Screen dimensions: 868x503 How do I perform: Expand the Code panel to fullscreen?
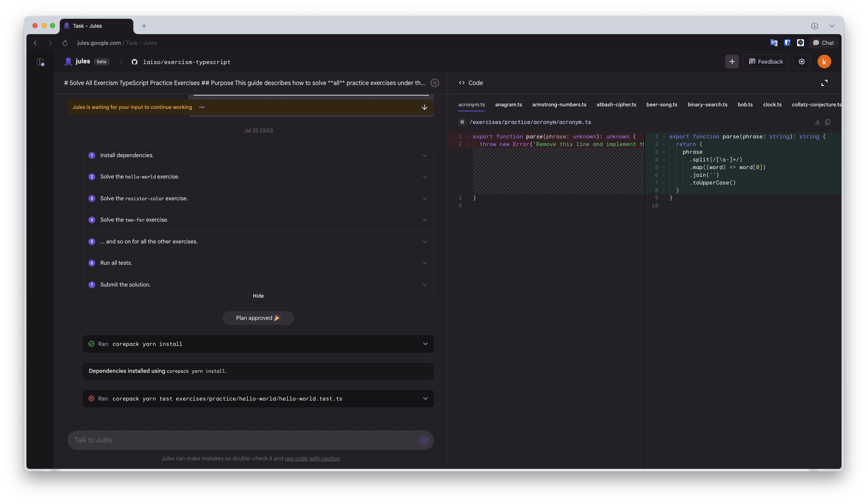coord(824,83)
